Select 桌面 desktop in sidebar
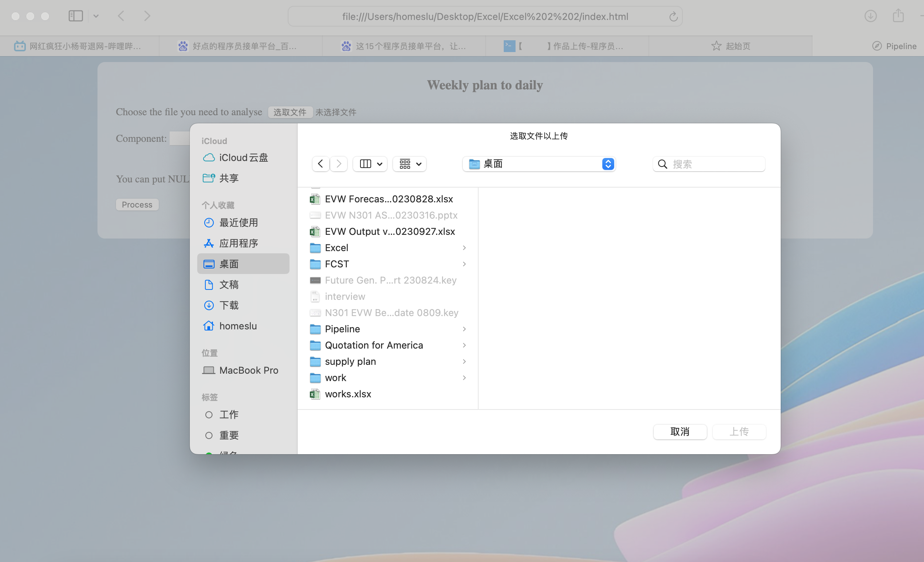Image resolution: width=924 pixels, height=562 pixels. coord(243,264)
